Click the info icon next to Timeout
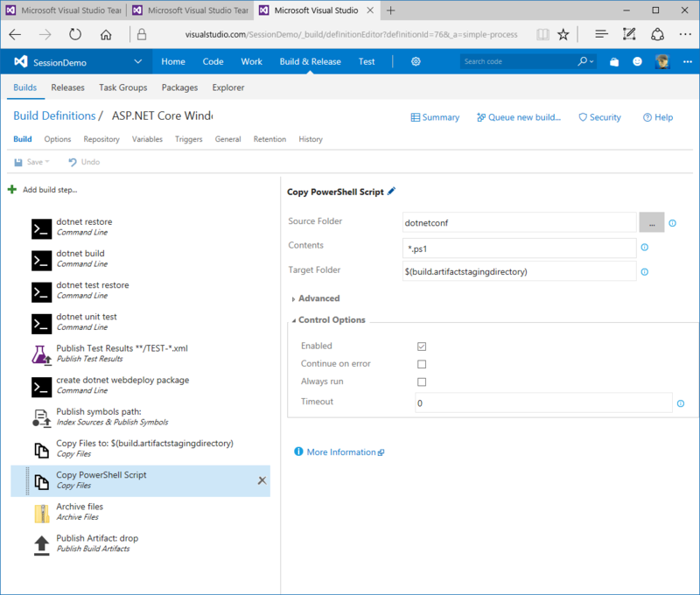The image size is (700, 595). tap(681, 403)
